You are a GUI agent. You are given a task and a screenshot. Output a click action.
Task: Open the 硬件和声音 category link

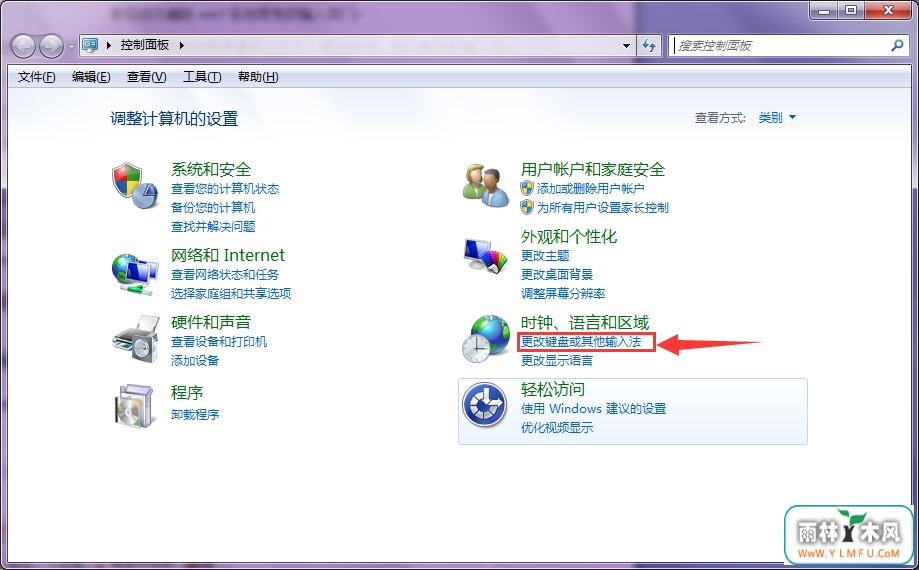211,322
